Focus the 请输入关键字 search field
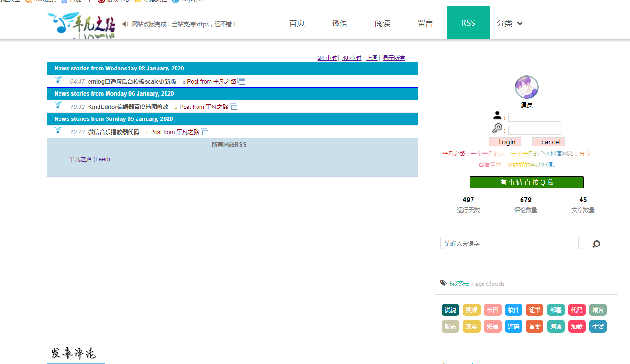This screenshot has width=630, height=364. [x=509, y=243]
